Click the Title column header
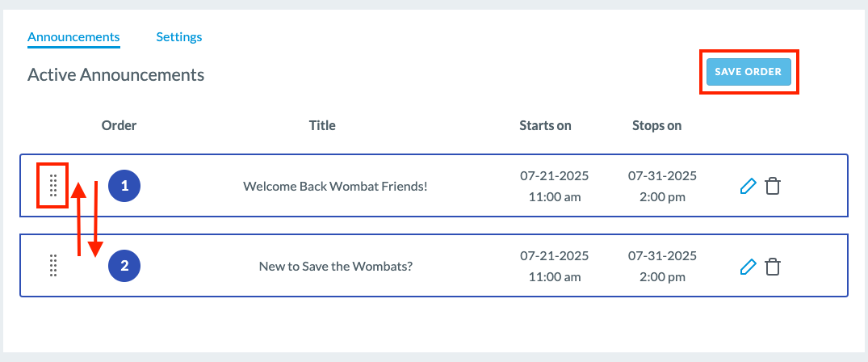Viewport: 868px width, 362px height. click(322, 126)
